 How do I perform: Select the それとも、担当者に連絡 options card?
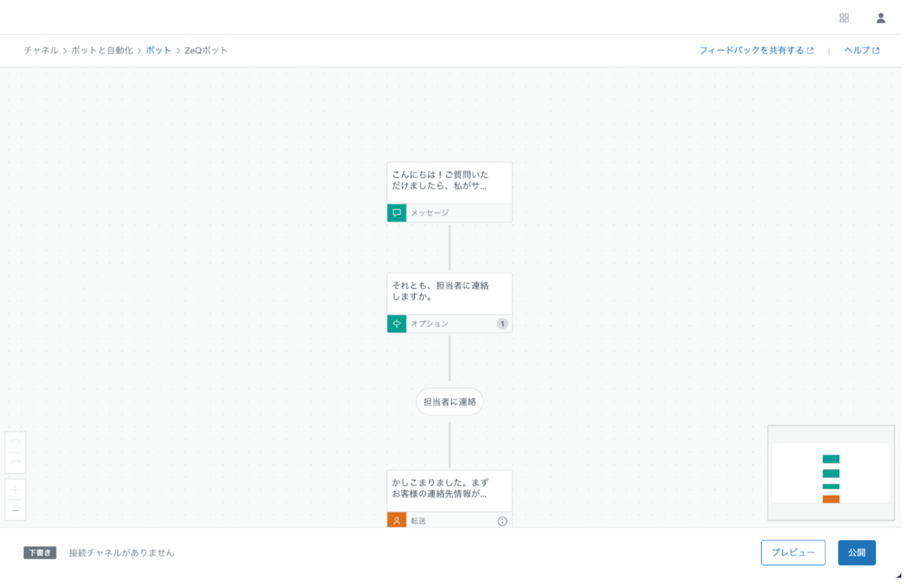450,303
